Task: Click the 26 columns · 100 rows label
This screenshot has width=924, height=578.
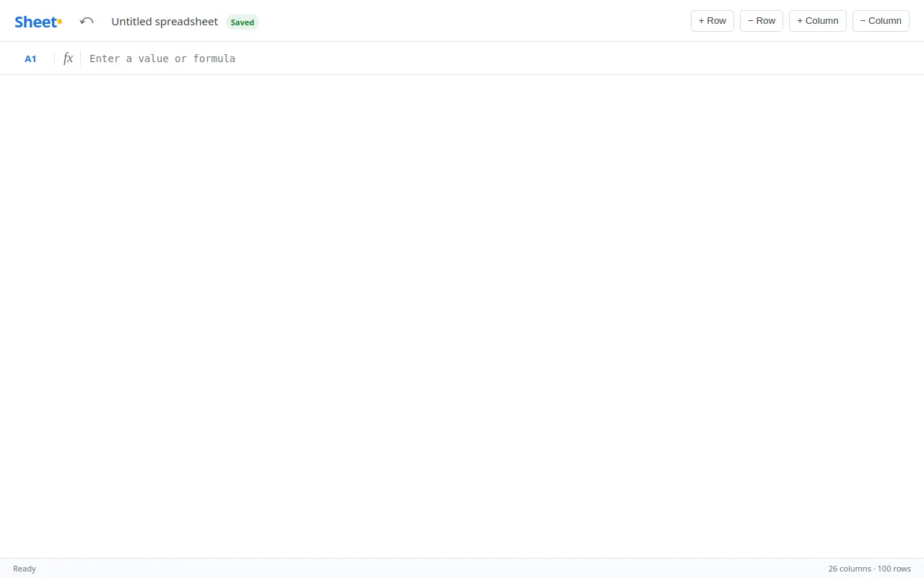Action: [x=869, y=569]
